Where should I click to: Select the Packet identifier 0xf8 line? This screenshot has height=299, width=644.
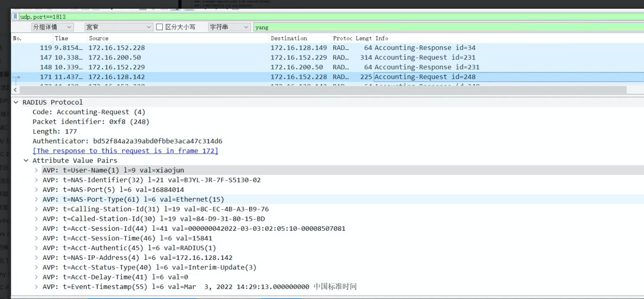[91, 122]
